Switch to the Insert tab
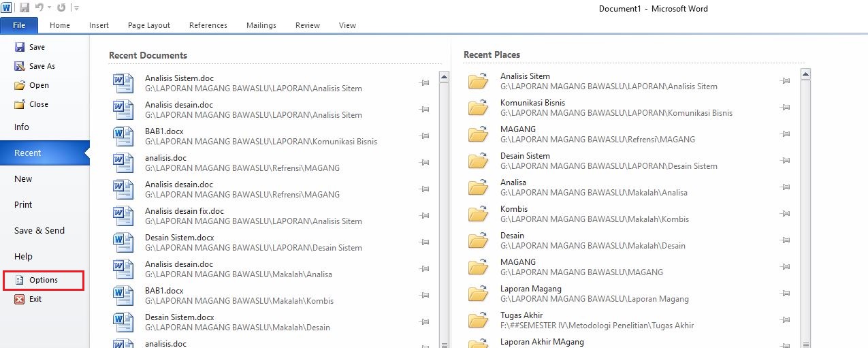Screen dimensions: 868x348 click(x=99, y=25)
